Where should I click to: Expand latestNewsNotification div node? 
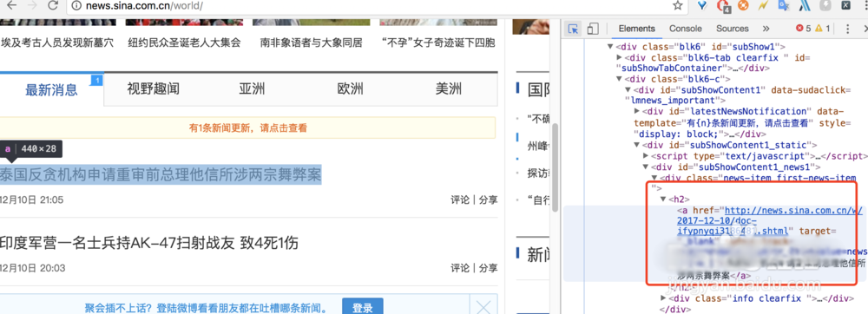coord(637,111)
